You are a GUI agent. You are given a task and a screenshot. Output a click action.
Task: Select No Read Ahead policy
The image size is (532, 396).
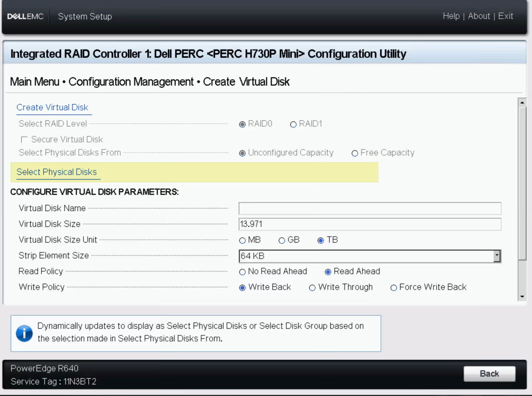click(x=242, y=272)
